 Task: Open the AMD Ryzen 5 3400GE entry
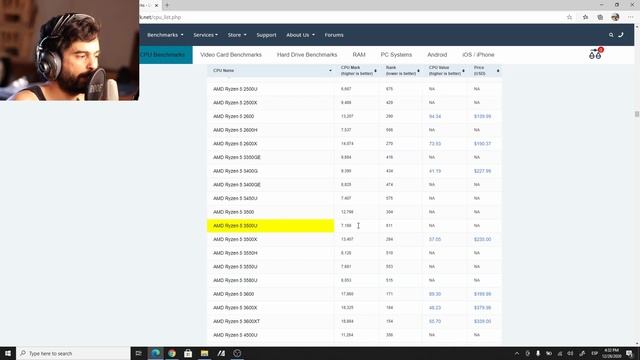pyautogui.click(x=237, y=185)
